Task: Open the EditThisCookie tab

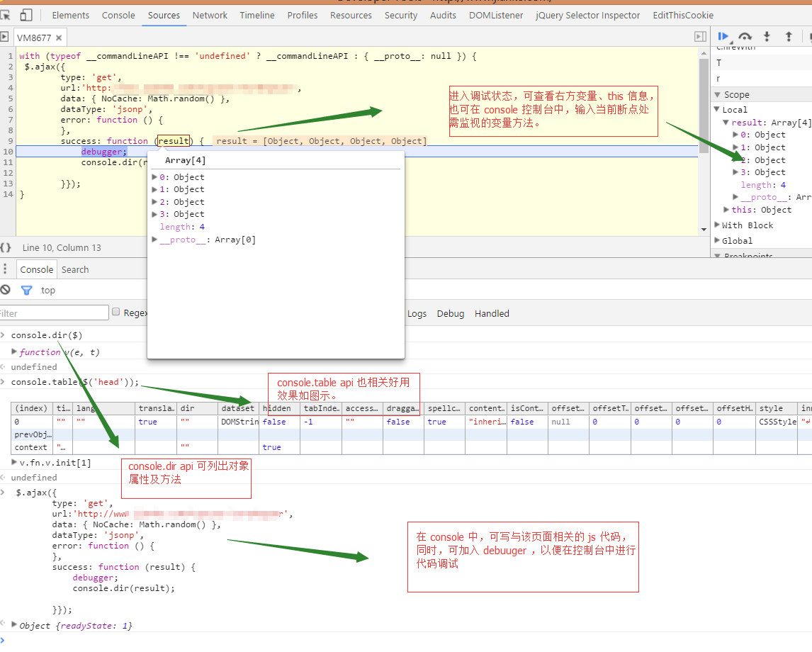Action: pyautogui.click(x=683, y=15)
